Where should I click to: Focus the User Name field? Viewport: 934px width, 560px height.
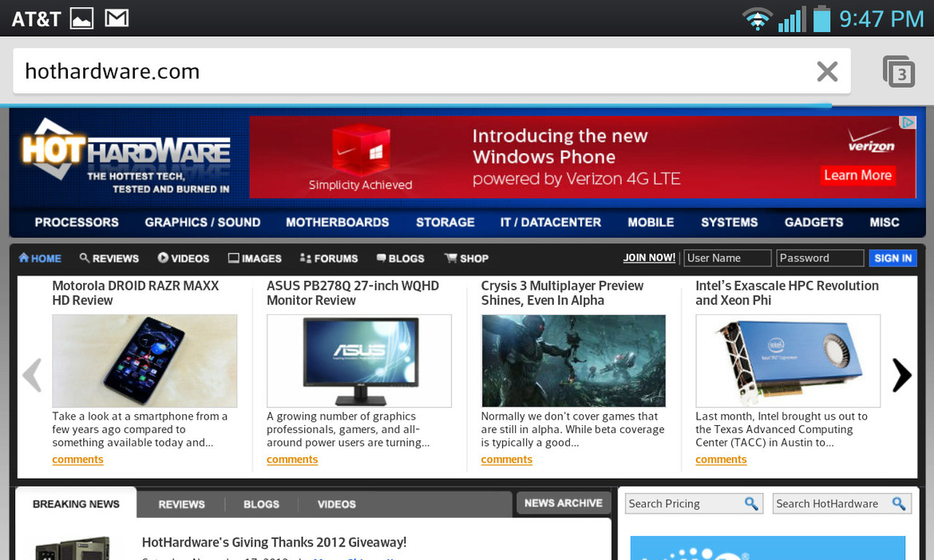coord(727,258)
